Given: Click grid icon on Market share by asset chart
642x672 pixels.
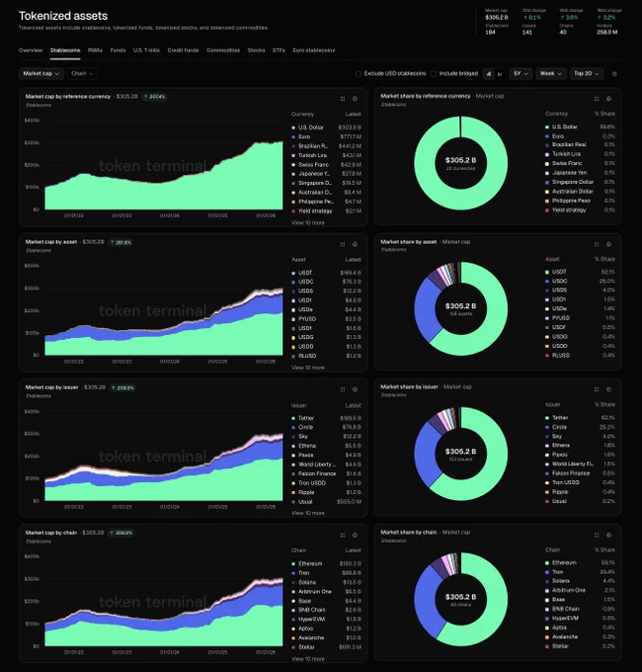Looking at the screenshot, I should tap(597, 244).
